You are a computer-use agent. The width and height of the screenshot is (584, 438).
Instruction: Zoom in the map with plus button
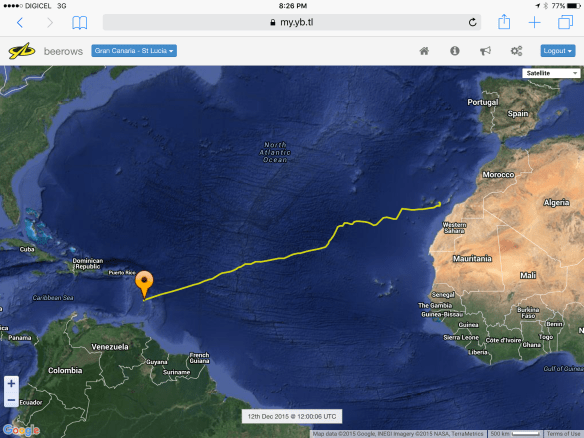coord(11,383)
